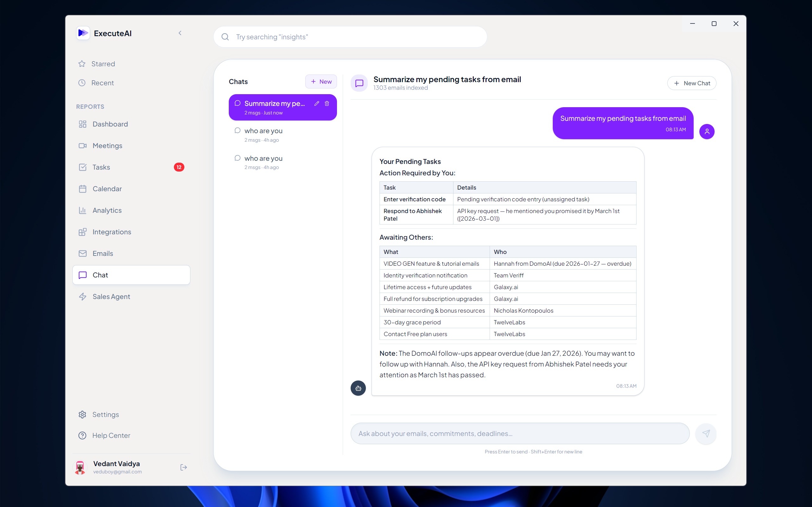
Task: Click the logout icon beside Vedant Vaidya
Action: coord(183,467)
